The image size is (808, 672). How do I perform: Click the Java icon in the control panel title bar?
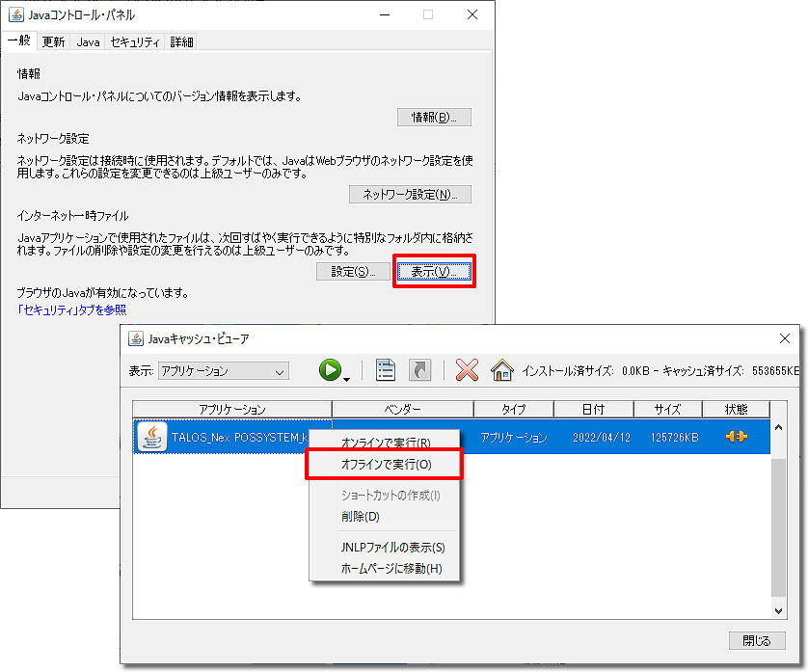(15, 14)
